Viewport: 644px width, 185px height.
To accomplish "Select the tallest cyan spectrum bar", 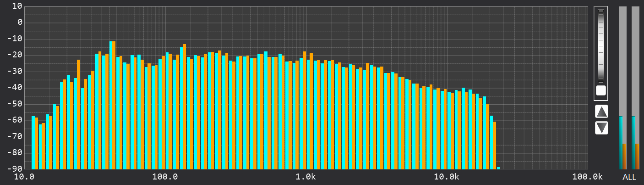I will pos(111,106).
